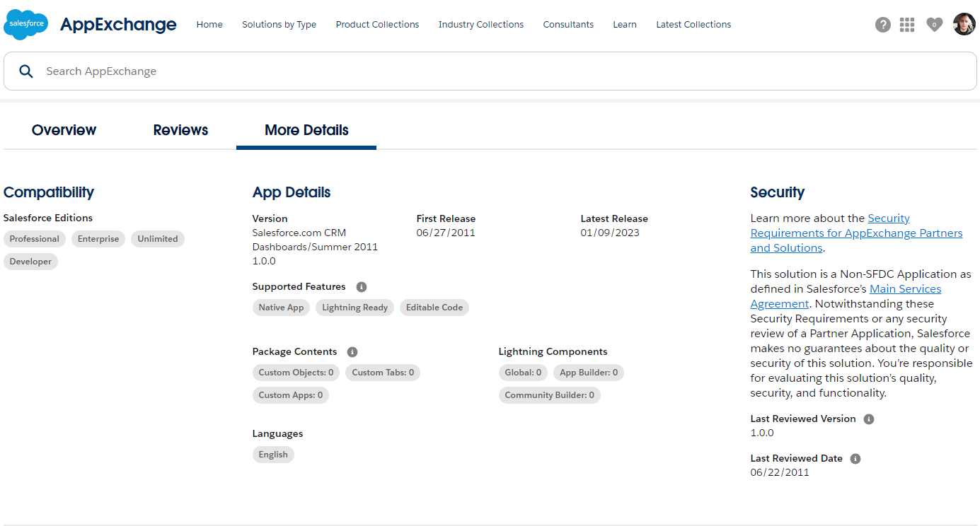Open the Solutions by Type menu

pyautogui.click(x=279, y=24)
